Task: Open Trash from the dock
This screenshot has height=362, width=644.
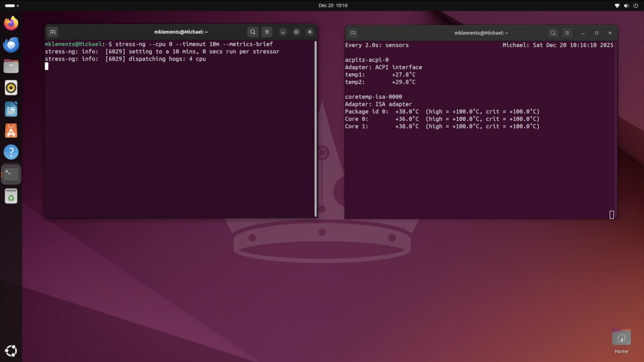Action: click(x=11, y=196)
